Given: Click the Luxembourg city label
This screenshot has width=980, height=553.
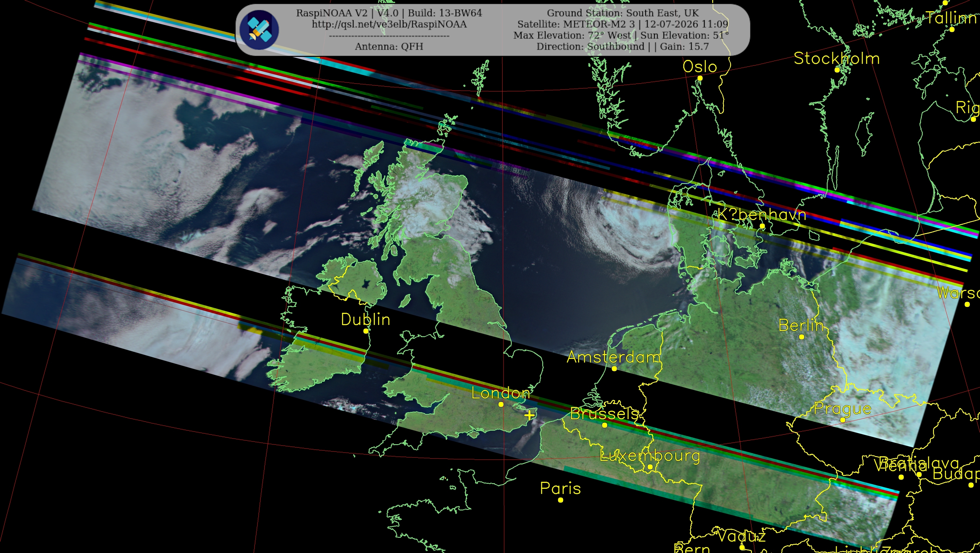Looking at the screenshot, I should click(650, 456).
